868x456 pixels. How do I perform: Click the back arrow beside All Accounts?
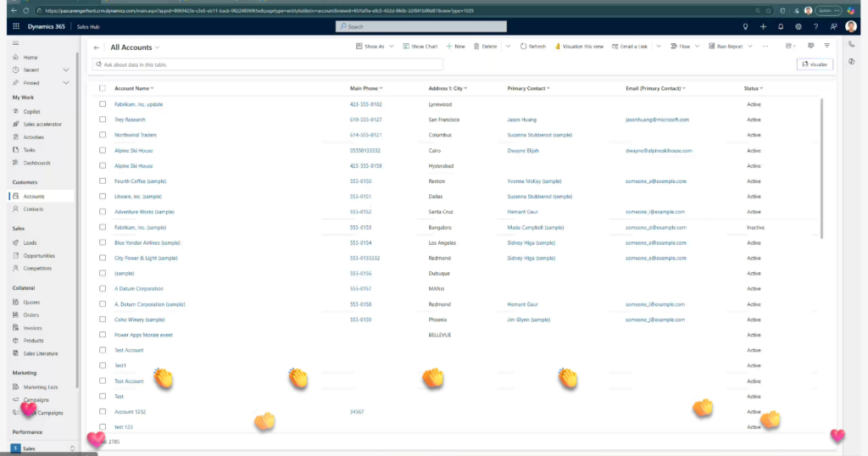[97, 47]
